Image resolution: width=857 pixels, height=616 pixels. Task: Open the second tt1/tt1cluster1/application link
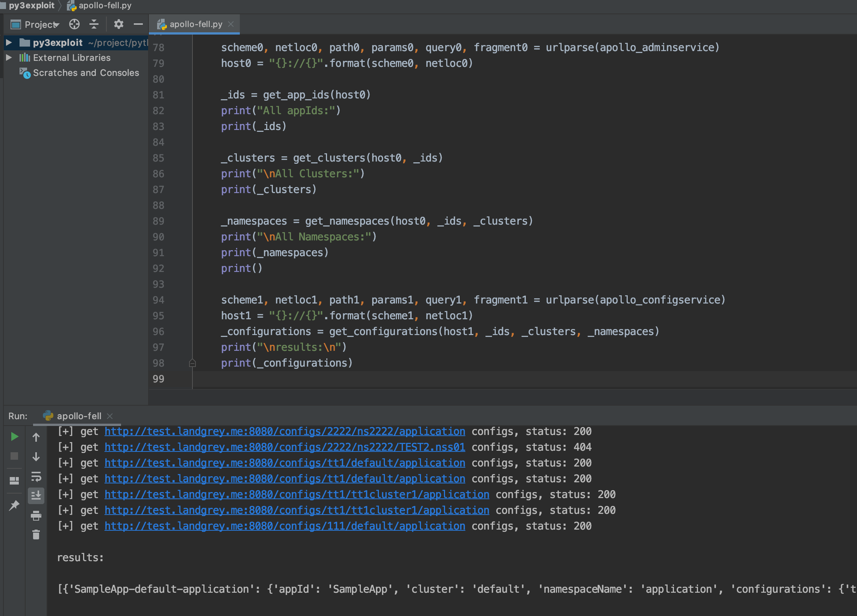coord(297,510)
